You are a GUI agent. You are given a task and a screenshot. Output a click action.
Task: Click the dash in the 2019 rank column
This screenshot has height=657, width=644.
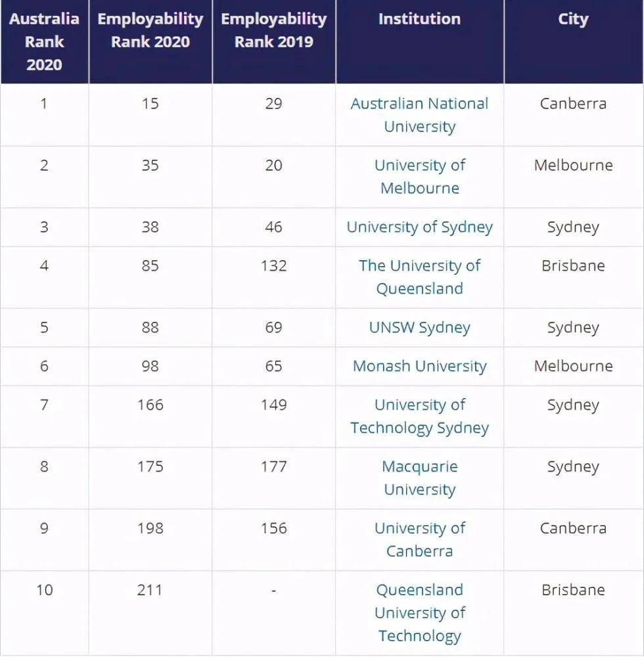273,591
